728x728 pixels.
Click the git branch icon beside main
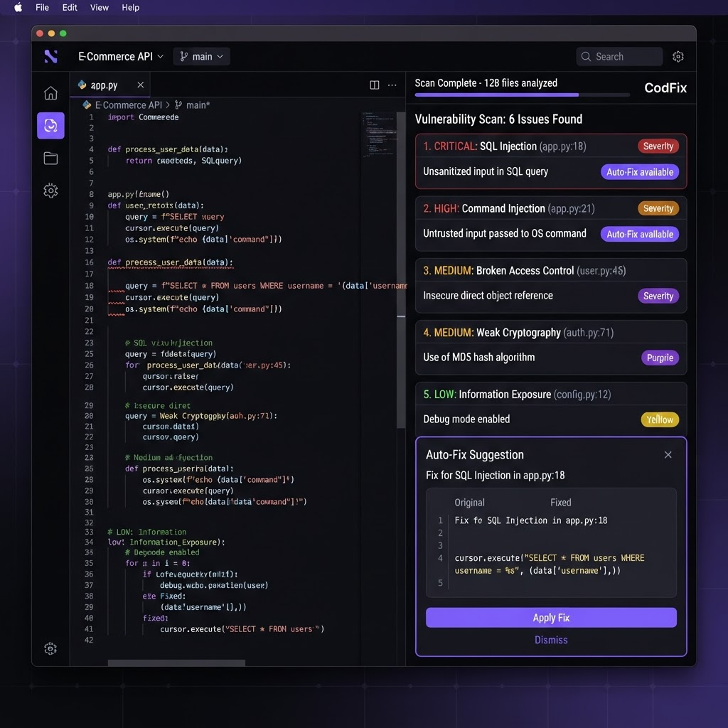tap(184, 56)
